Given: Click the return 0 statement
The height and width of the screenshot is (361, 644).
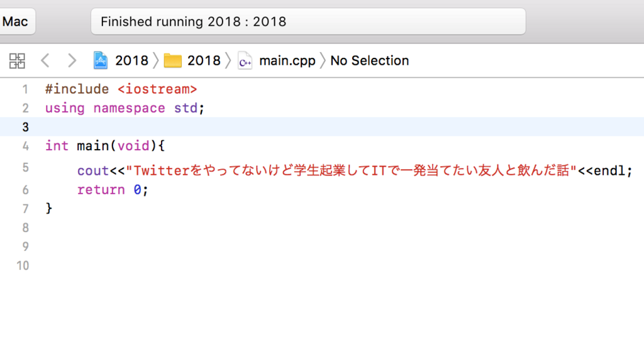Looking at the screenshot, I should tap(112, 190).
